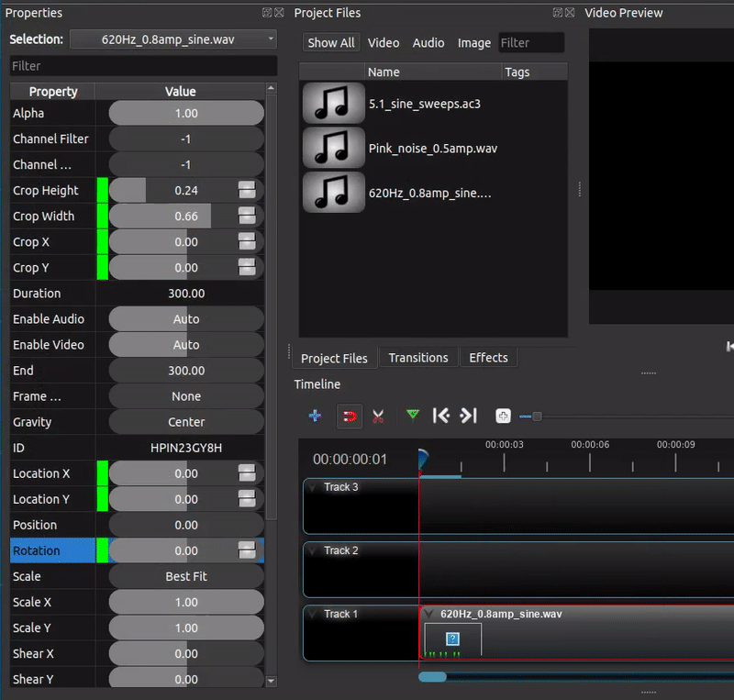The image size is (734, 700).
Task: Expand the Track 2 menu arrow
Action: point(312,550)
